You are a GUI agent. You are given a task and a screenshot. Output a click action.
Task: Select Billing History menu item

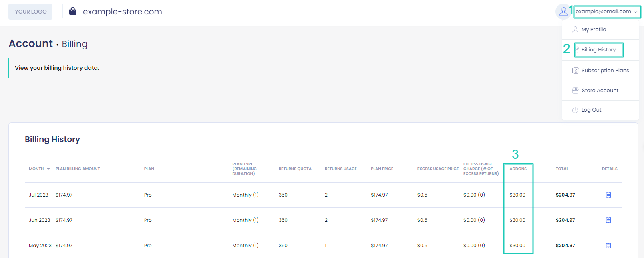click(598, 50)
